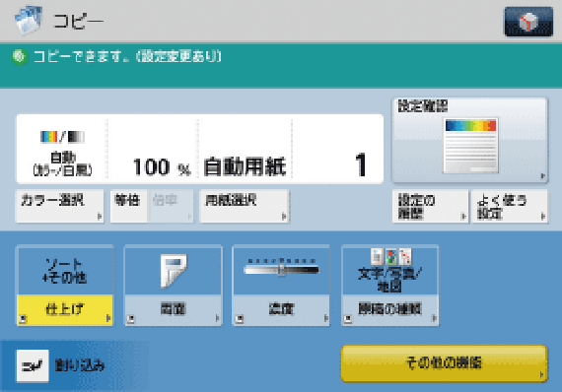
Task: Click the その他の機能 other functions button
Action: pyautogui.click(x=444, y=363)
